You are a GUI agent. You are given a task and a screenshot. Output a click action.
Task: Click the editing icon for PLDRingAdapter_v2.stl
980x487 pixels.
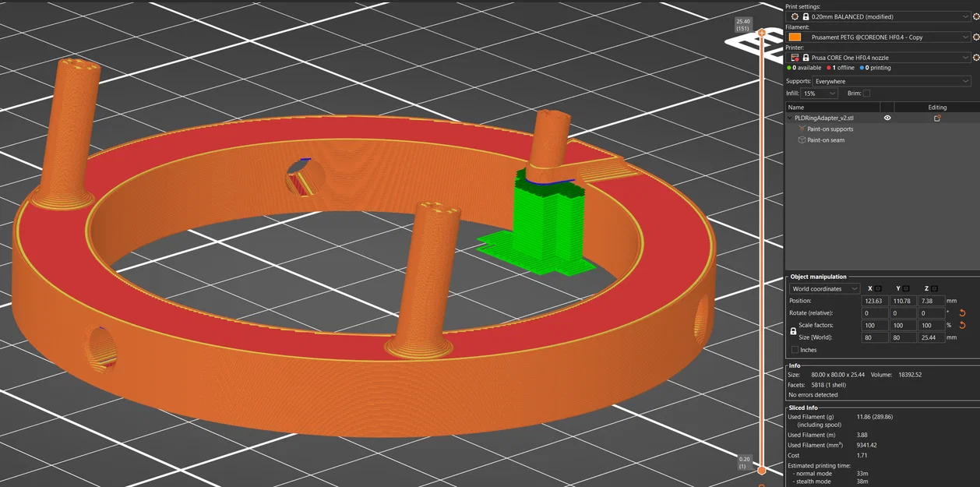pos(937,118)
